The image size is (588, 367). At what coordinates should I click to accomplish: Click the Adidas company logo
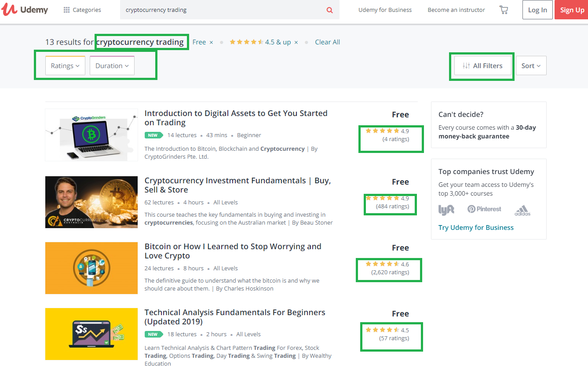[522, 211]
